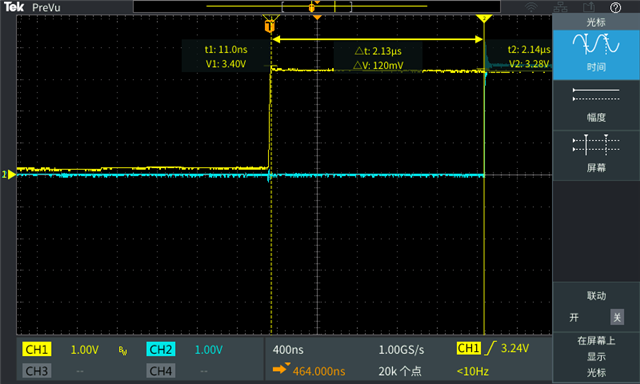640x384 pixels.
Task: Click the save/export icon in top bar
Action: (589, 7)
